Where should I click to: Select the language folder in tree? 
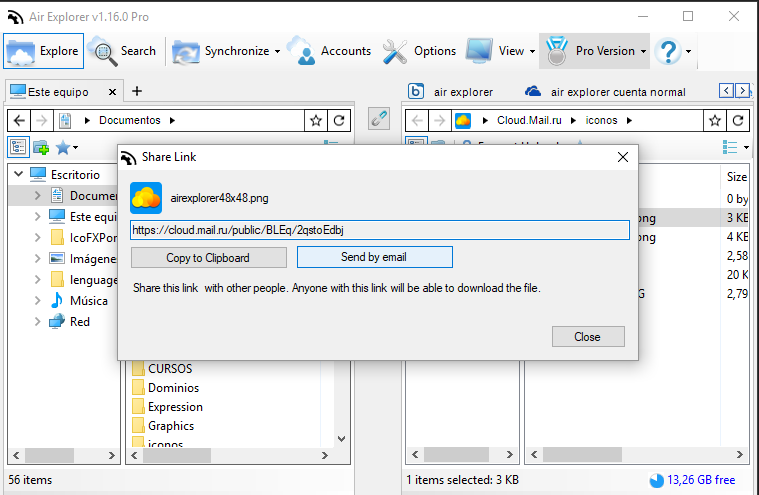(x=83, y=280)
